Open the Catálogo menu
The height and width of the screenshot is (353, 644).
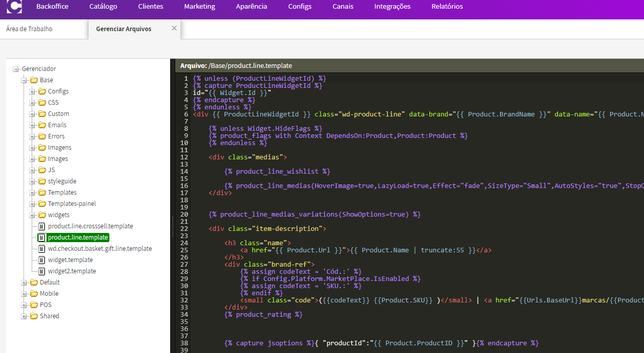point(103,7)
